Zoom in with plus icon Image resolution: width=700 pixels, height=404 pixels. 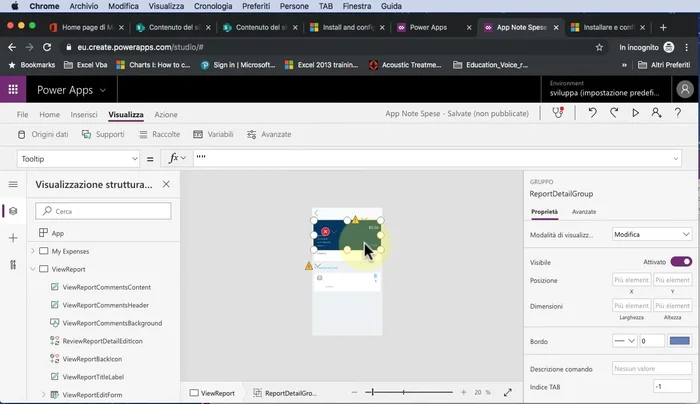tap(463, 392)
